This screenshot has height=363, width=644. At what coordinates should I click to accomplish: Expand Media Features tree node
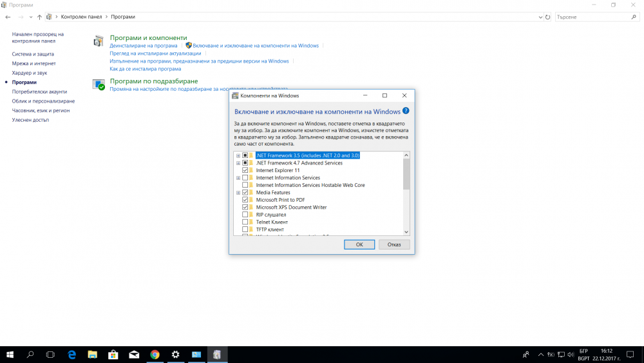[238, 192]
